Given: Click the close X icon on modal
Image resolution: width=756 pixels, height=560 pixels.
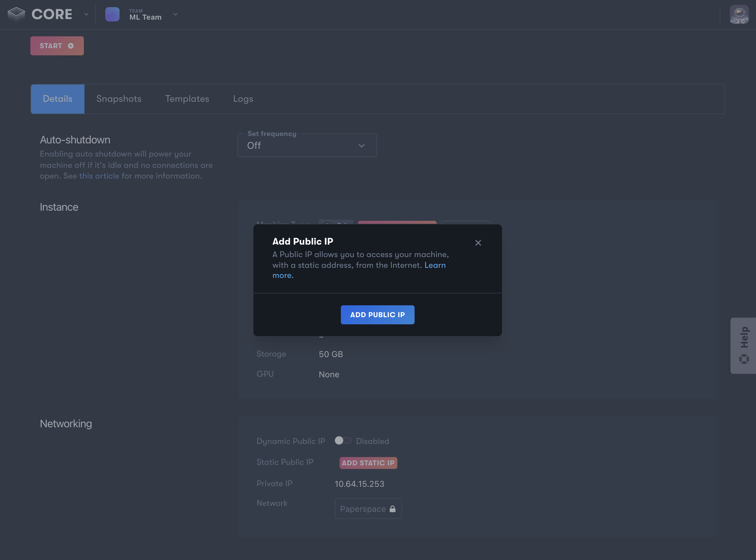Looking at the screenshot, I should click(x=478, y=242).
